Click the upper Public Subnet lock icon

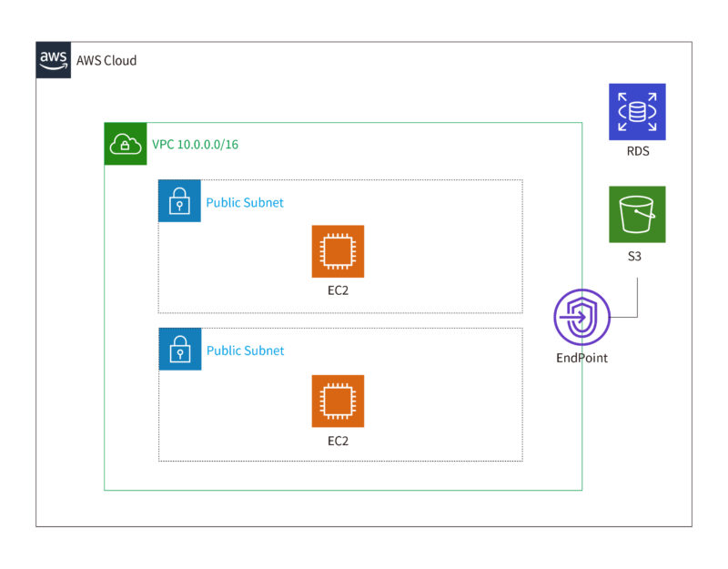point(179,200)
